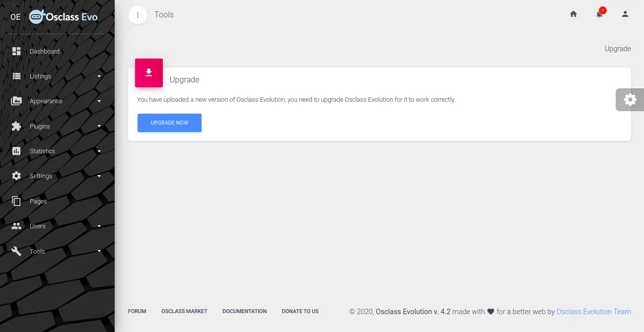Image resolution: width=644 pixels, height=332 pixels.
Task: Click the pink download upgrade icon
Action: [149, 73]
